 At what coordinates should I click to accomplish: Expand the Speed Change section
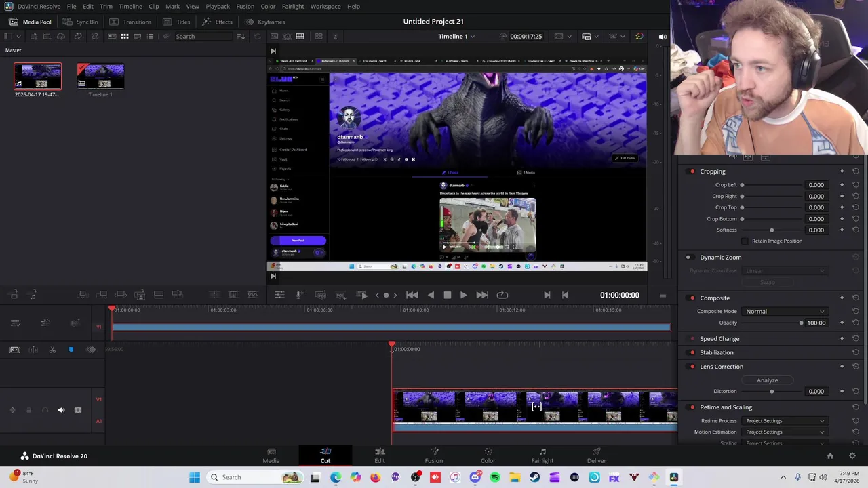719,339
